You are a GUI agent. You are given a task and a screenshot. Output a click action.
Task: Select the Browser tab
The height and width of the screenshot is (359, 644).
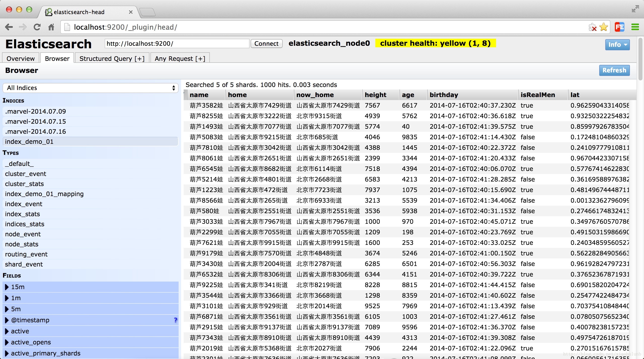57,58
